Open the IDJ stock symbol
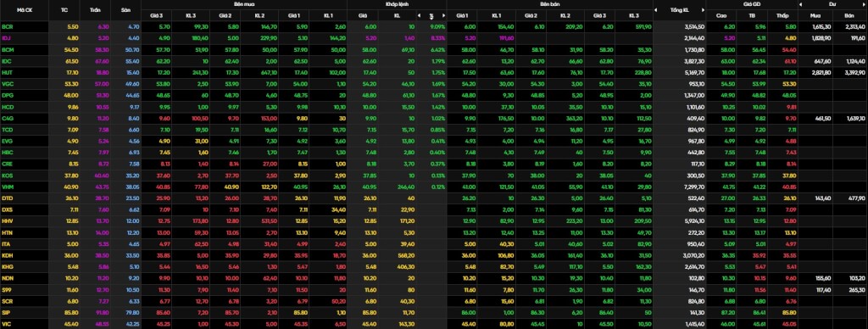 coord(7,37)
